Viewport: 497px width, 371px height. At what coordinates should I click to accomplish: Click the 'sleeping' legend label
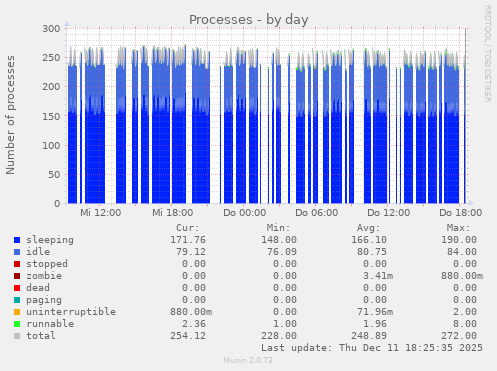[x=50, y=240]
